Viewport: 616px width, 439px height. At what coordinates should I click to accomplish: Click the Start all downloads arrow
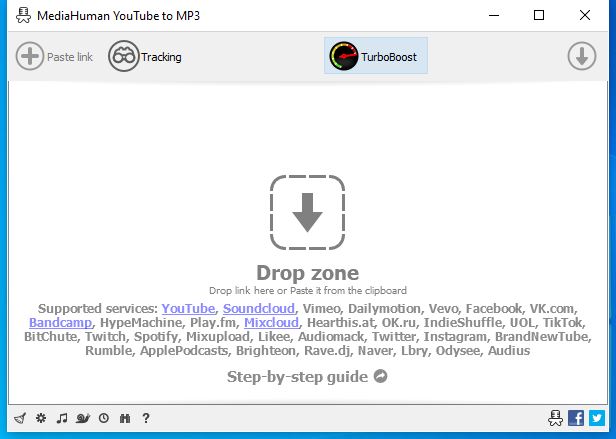coord(582,56)
